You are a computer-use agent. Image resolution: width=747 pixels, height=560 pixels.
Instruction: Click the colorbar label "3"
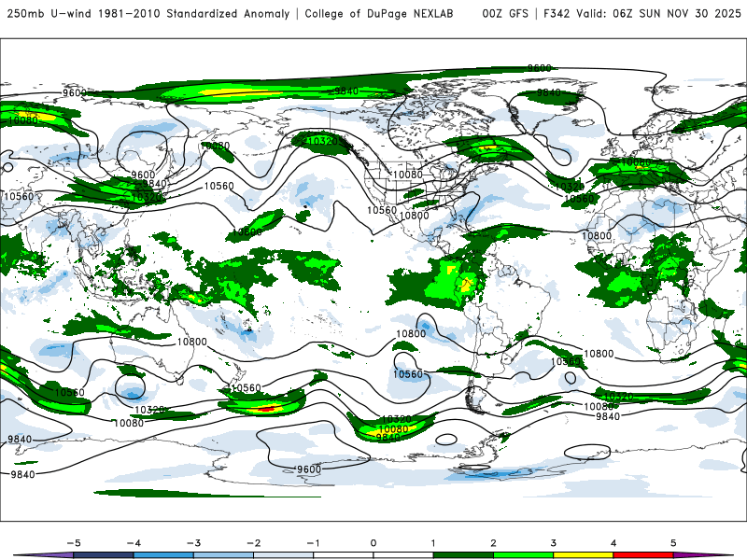[x=554, y=543]
